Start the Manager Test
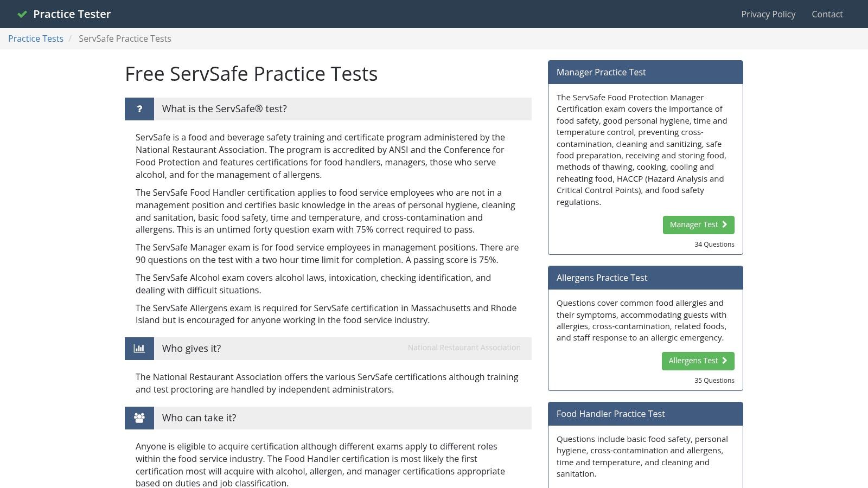The width and height of the screenshot is (868, 488). coord(698,224)
